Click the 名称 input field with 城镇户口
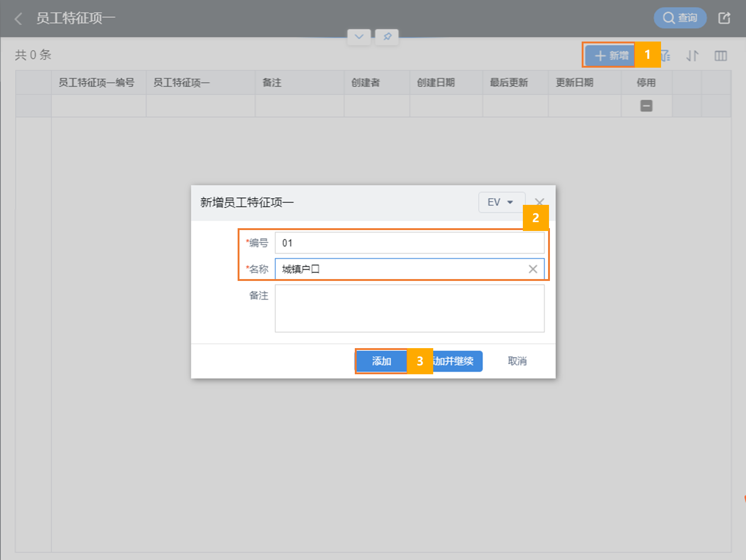The image size is (746, 560). pos(409,269)
